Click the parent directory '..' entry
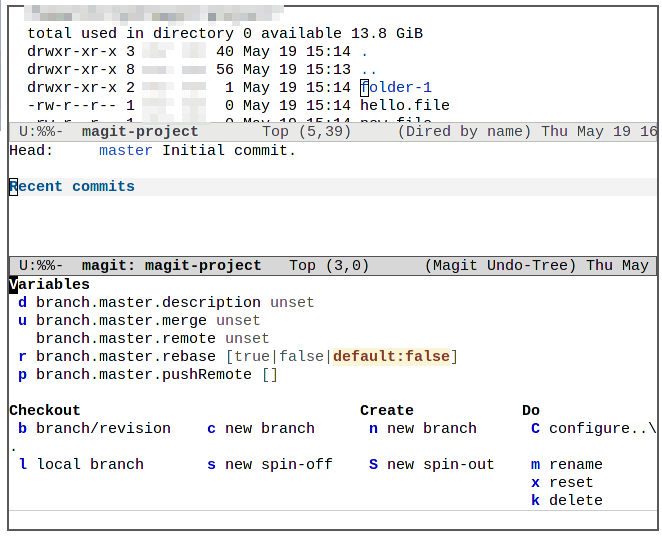The image size is (662, 537). (369, 69)
